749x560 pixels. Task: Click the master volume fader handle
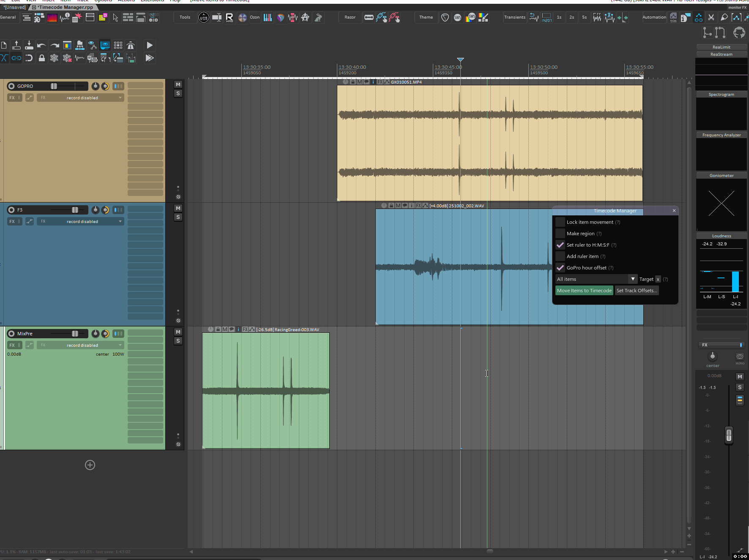pyautogui.click(x=729, y=435)
